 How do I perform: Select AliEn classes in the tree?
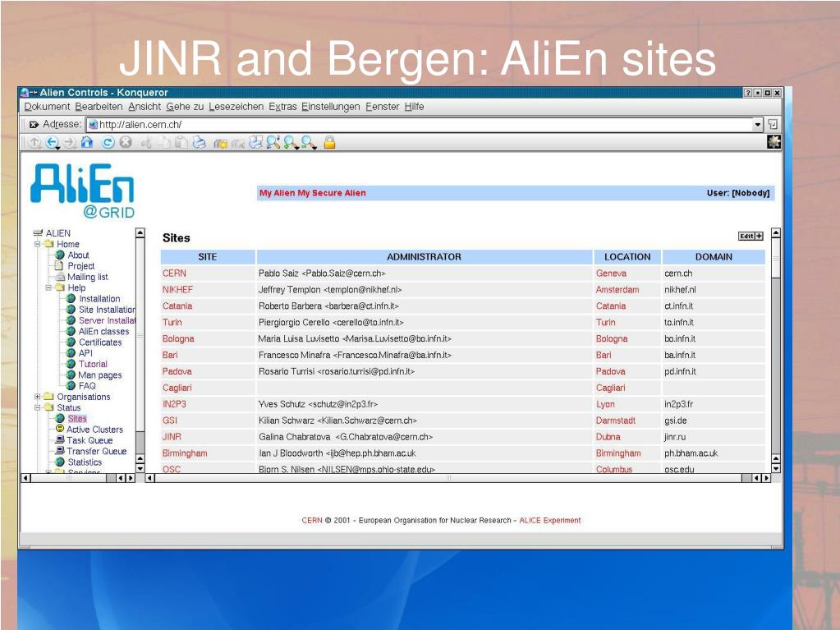point(104,331)
